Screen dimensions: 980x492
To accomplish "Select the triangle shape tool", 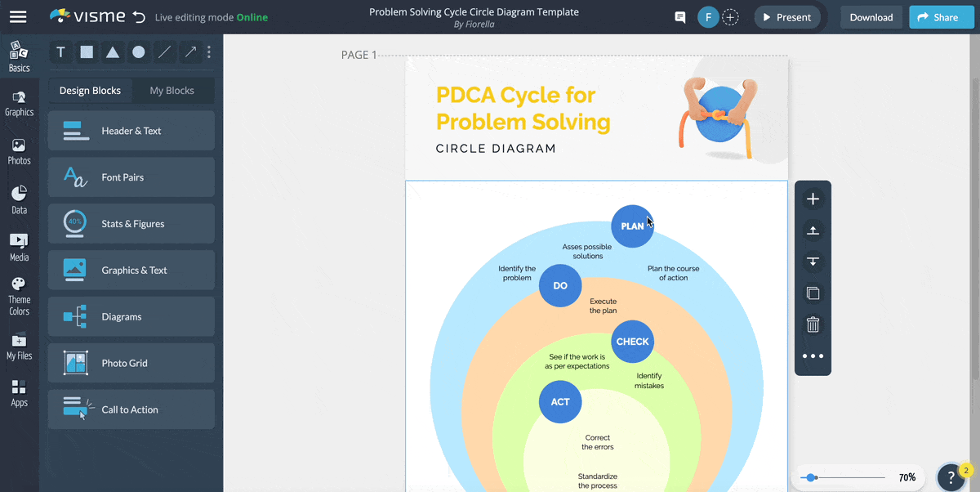I will click(113, 51).
